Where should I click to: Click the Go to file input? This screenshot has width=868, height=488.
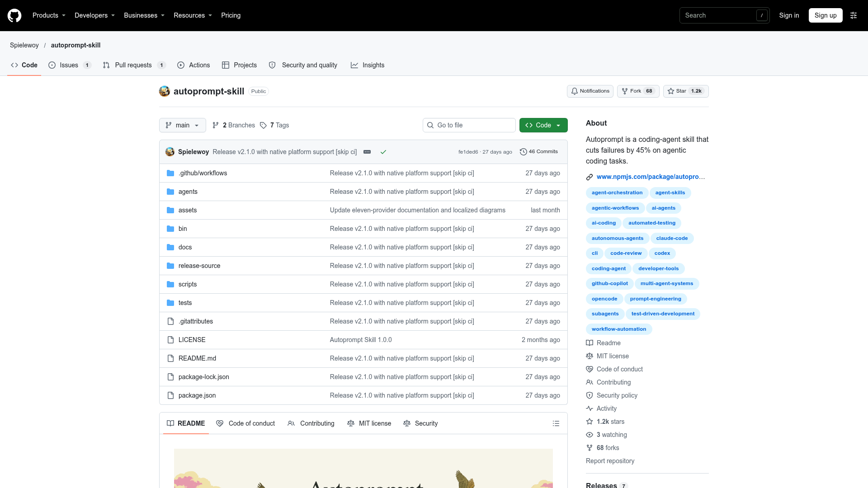coord(469,125)
